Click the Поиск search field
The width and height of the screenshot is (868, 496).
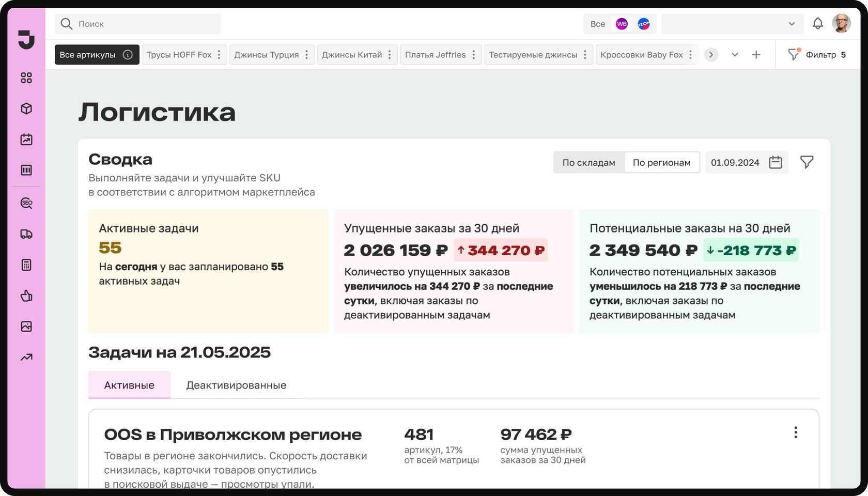[x=138, y=24]
